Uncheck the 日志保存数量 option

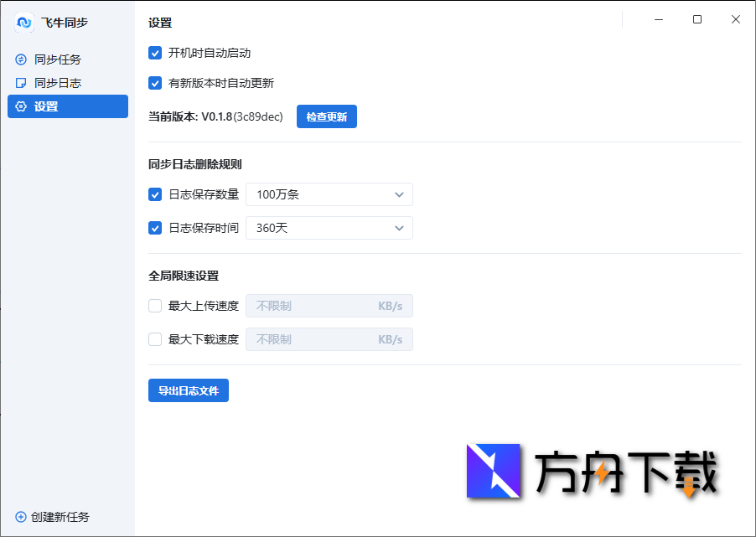(x=155, y=194)
